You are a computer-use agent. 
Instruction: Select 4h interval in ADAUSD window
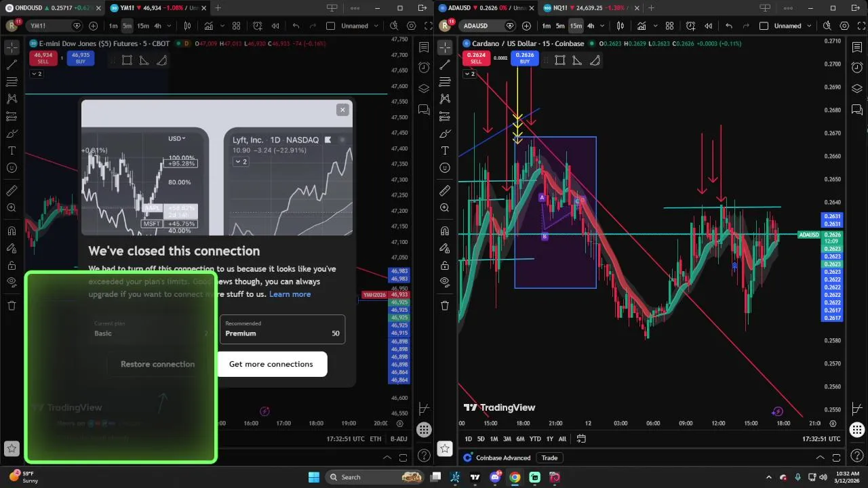tap(591, 26)
